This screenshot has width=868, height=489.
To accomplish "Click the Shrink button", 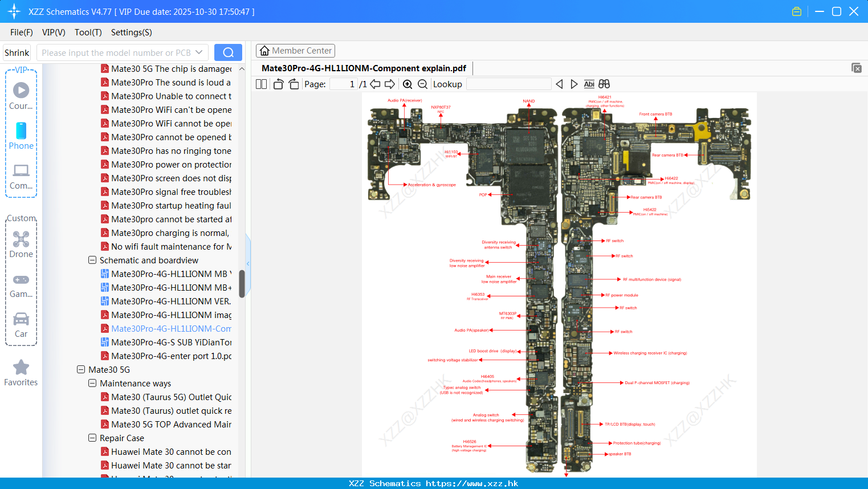I will (17, 52).
